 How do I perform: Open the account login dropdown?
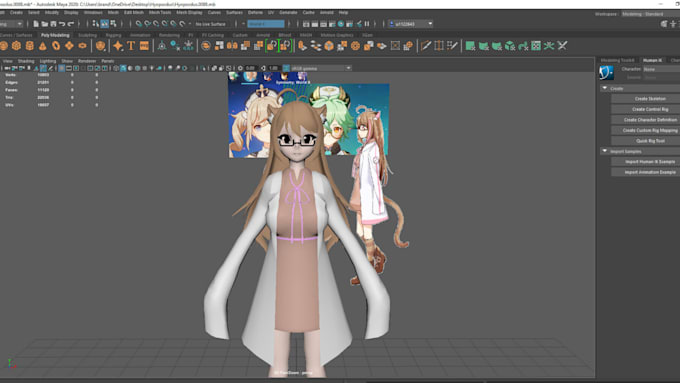tap(410, 24)
